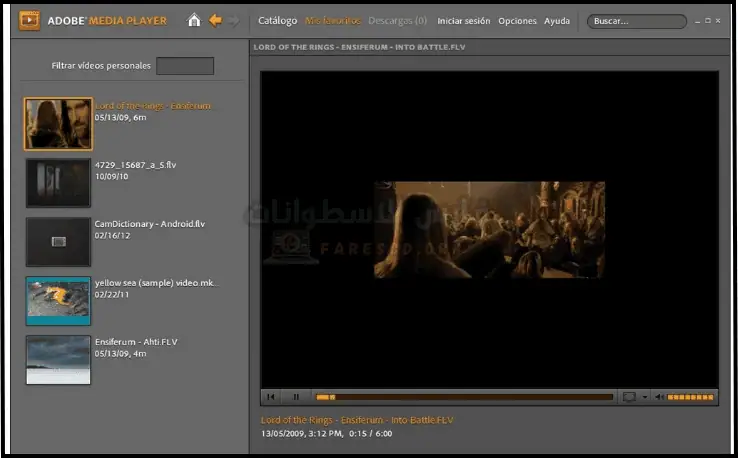
Task: Click the Filtrar vídeos personales input box
Action: coord(185,66)
